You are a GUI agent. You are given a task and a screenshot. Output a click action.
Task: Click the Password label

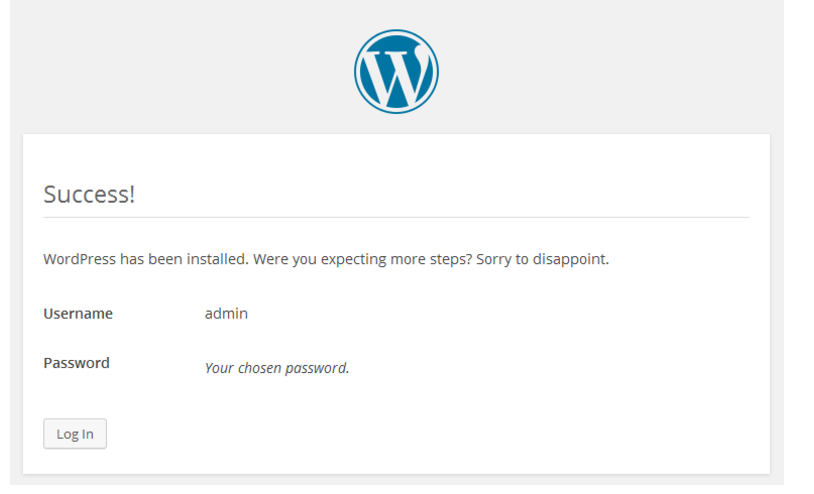[76, 363]
